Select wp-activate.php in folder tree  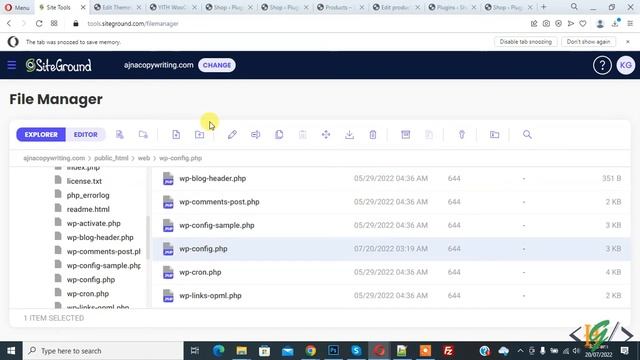pyautogui.click(x=93, y=223)
